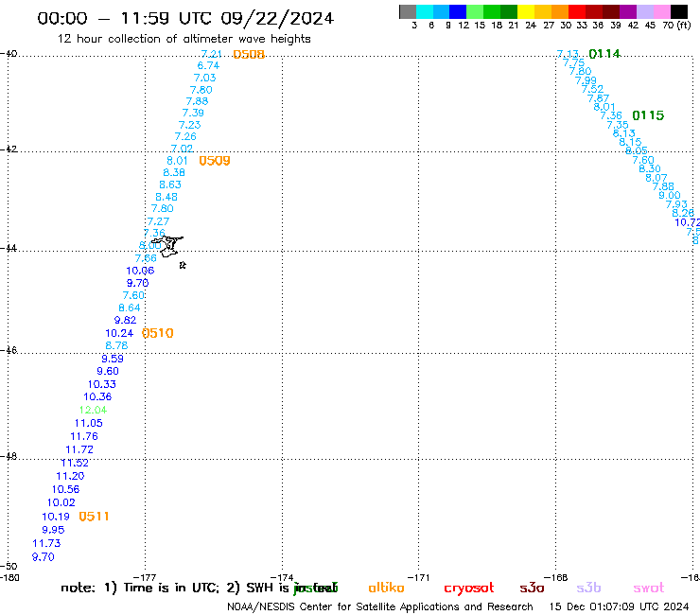This screenshot has height=615, width=700.
Task: Click the orange time label 0510
Action: click(x=158, y=333)
